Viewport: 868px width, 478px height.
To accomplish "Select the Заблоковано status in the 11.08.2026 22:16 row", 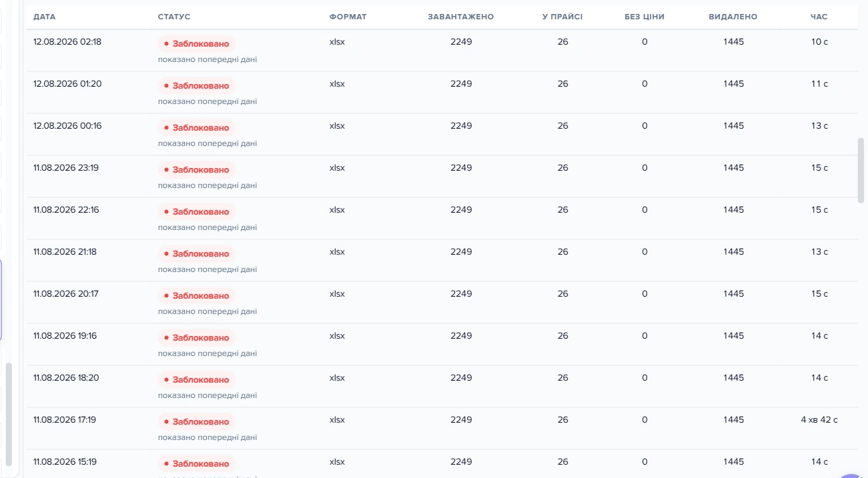I will coord(197,212).
